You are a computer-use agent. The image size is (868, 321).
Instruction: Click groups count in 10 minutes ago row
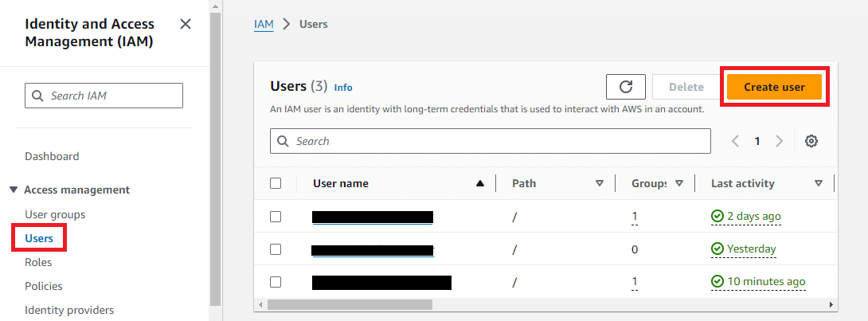pos(635,282)
